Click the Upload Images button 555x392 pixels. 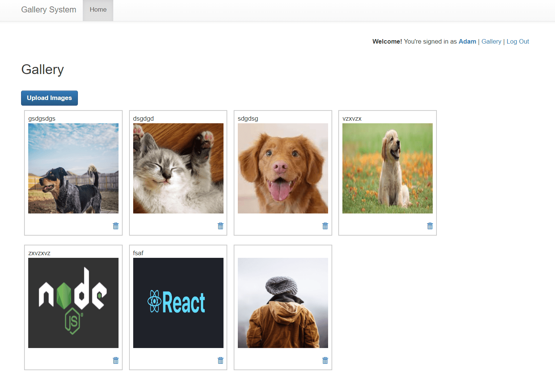click(x=49, y=98)
